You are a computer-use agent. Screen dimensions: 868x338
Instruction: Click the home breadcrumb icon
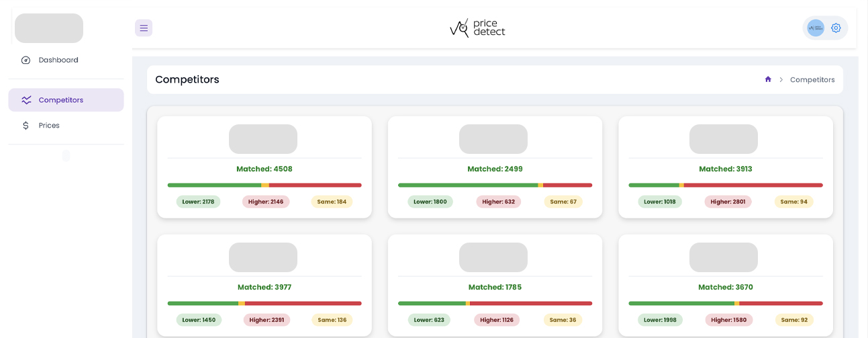[x=768, y=79]
